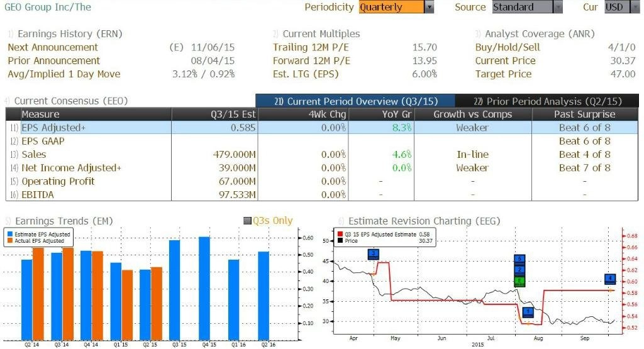Select the EBITDA measure row
644x349 pixels.
tap(322, 194)
